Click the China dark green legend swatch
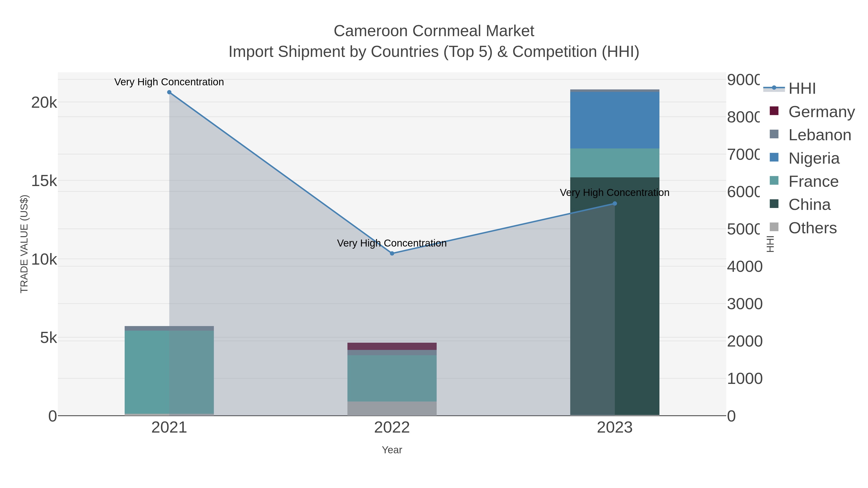 pyautogui.click(x=774, y=204)
